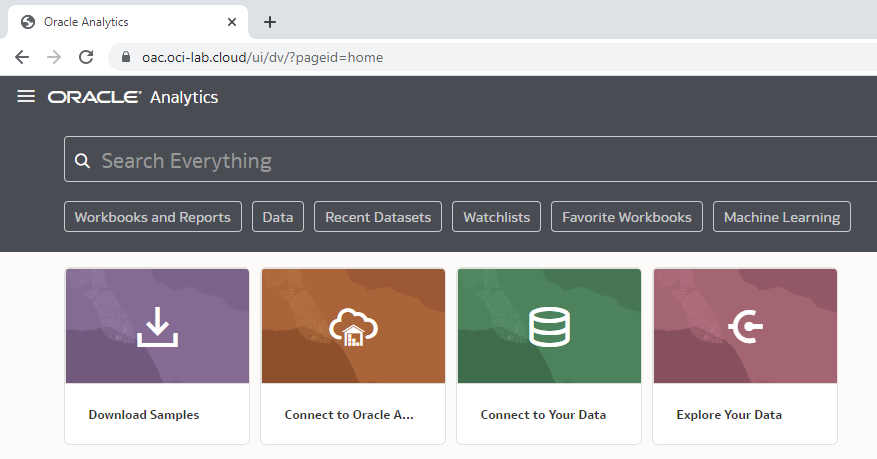Click the database cylinder icon

click(x=549, y=326)
